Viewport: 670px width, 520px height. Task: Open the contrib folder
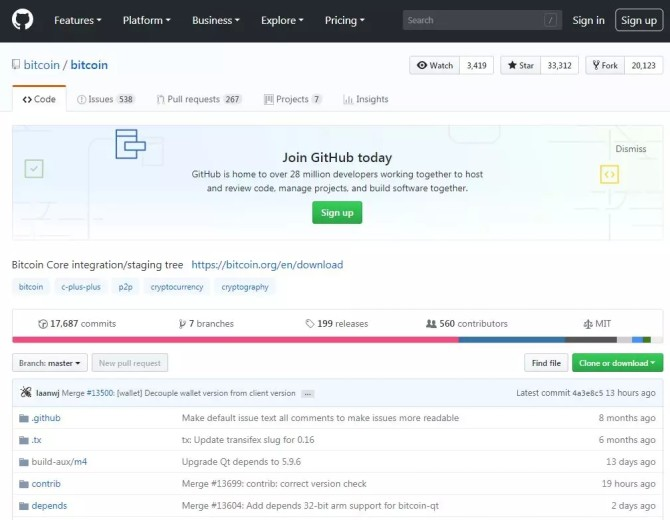(46, 484)
